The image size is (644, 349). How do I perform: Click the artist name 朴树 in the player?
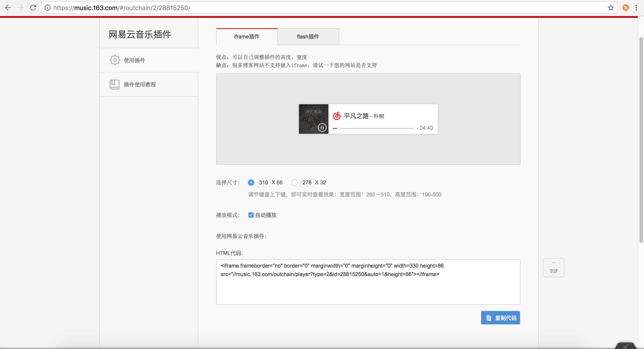(379, 116)
